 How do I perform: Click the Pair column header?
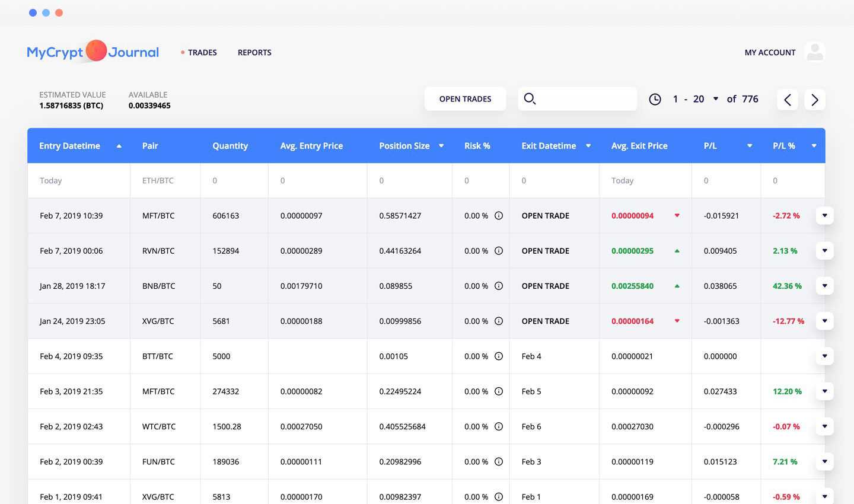point(150,146)
